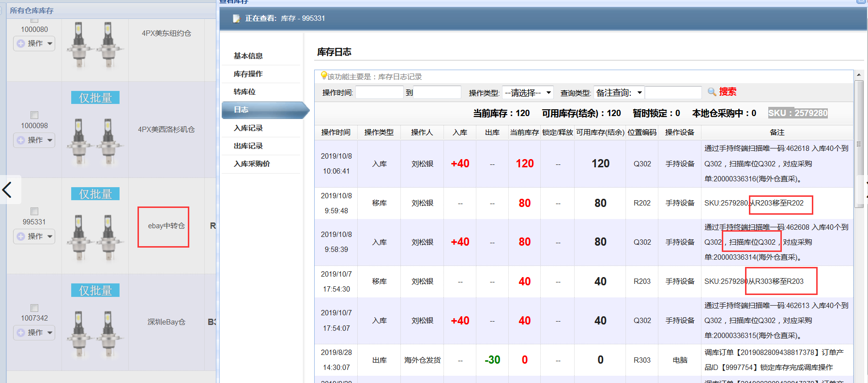Click the scrollbar up arrow
Viewport: 868px width, 383px height.
(859, 74)
